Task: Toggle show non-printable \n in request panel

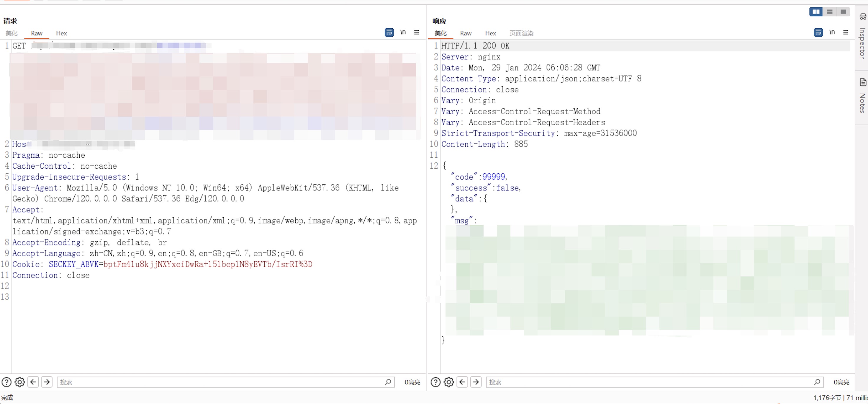Action: [403, 32]
